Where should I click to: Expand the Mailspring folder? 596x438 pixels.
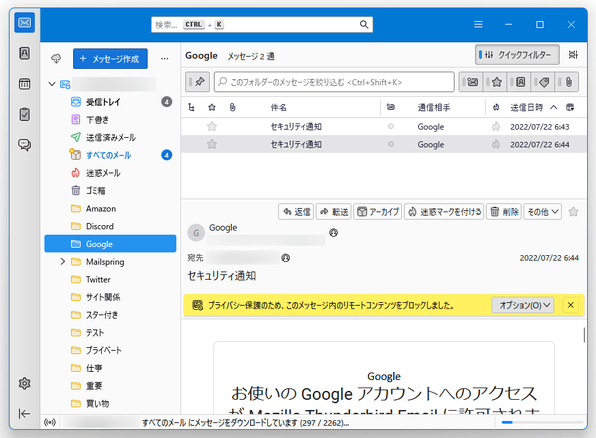[x=63, y=262]
